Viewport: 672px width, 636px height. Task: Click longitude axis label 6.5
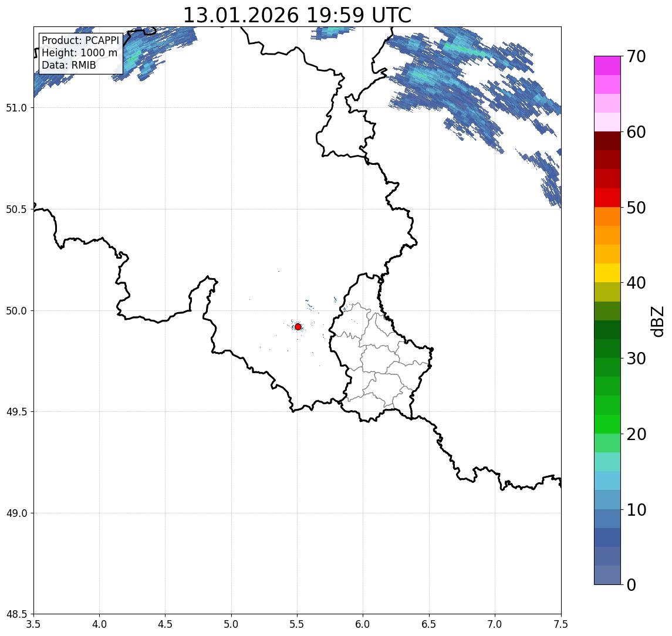click(x=429, y=624)
